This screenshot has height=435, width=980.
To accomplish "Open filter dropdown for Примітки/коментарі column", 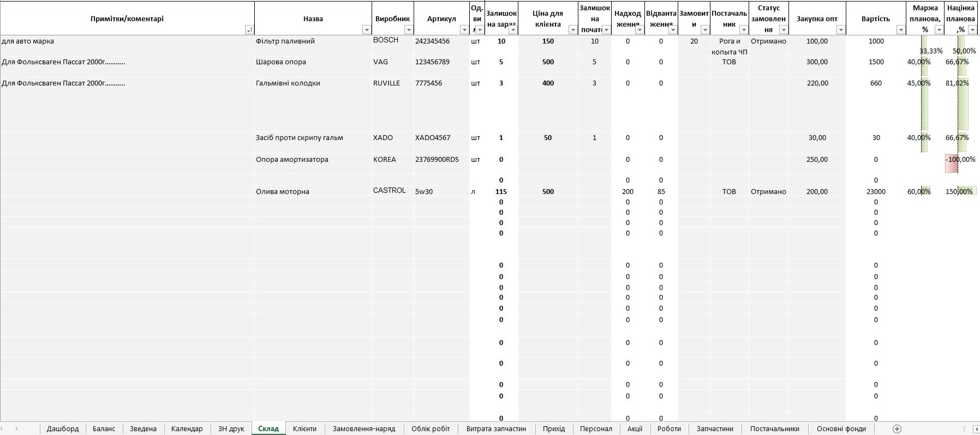I will [249, 30].
